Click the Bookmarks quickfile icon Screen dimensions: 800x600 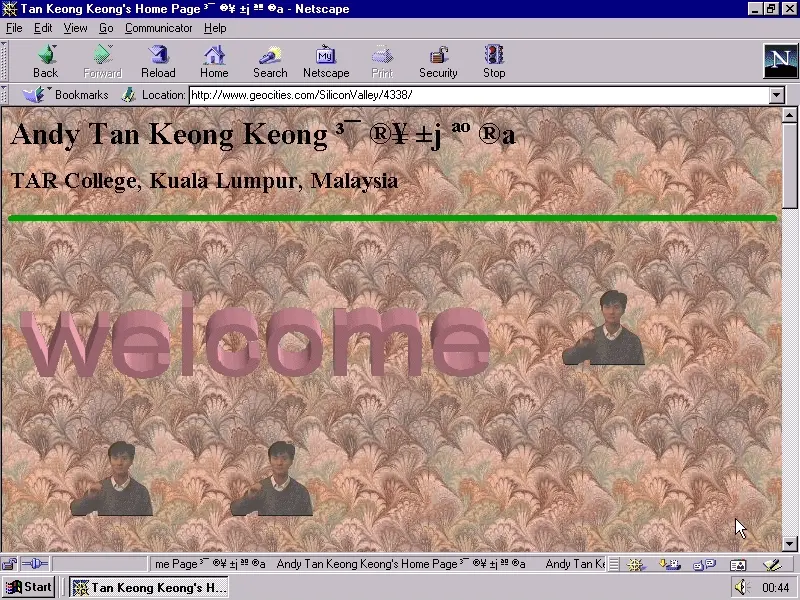coord(32,94)
